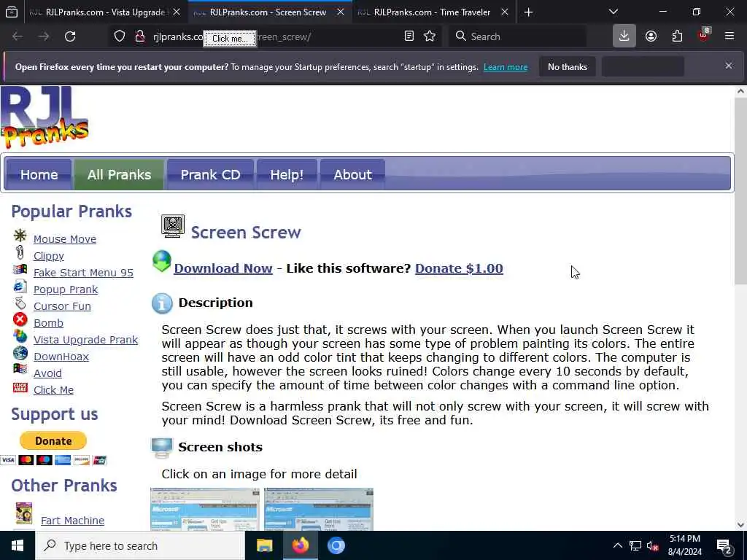
Task: Click the Popup Prank icon
Action: point(20,286)
